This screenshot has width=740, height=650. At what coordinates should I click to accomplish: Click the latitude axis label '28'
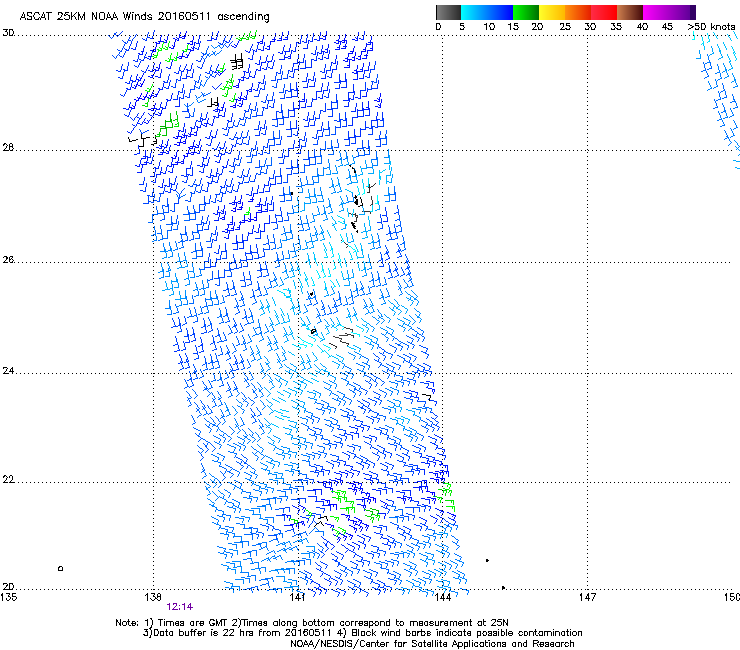[x=8, y=147]
